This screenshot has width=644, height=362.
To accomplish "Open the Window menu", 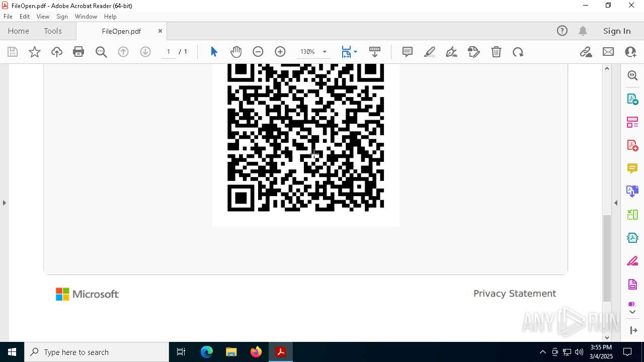I will pyautogui.click(x=86, y=16).
